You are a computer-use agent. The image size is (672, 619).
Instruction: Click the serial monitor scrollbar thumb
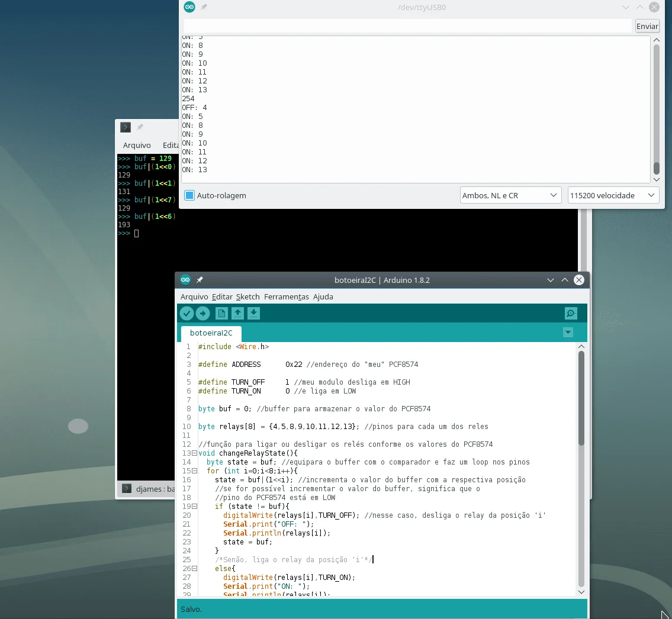click(x=657, y=167)
